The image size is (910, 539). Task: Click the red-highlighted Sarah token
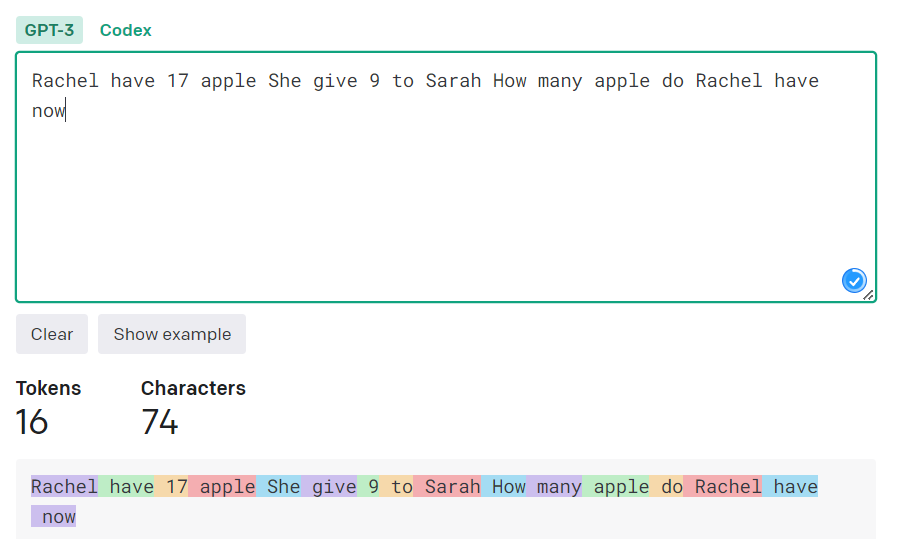449,487
